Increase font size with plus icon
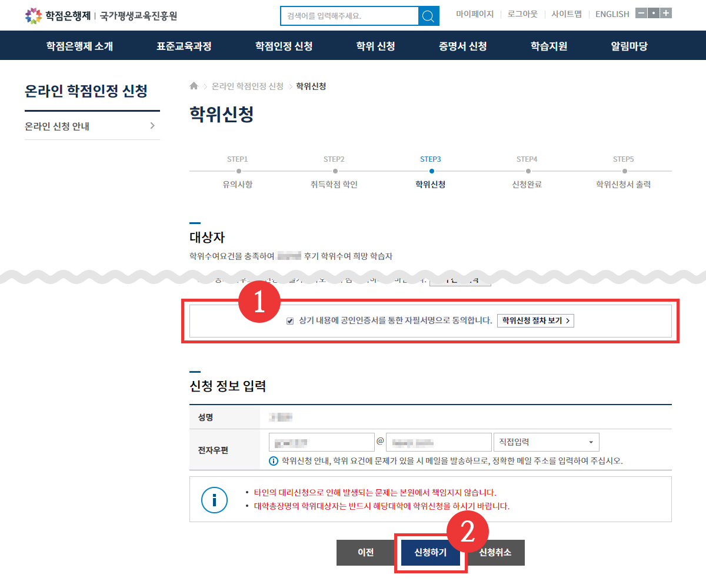706x588 pixels. 665,14
